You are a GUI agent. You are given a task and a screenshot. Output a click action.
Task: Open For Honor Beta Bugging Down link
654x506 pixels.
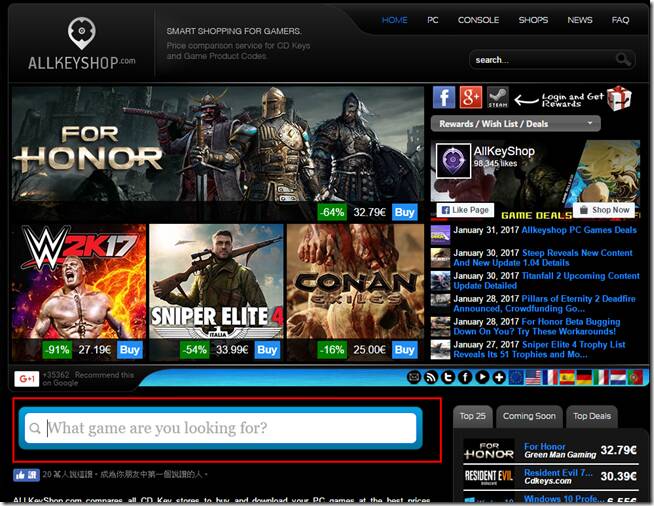click(x=537, y=327)
